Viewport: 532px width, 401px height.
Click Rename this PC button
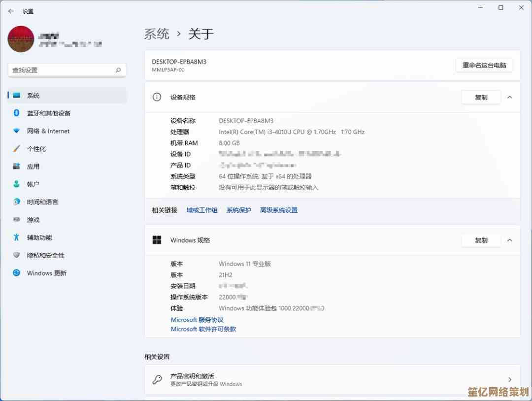coord(484,65)
